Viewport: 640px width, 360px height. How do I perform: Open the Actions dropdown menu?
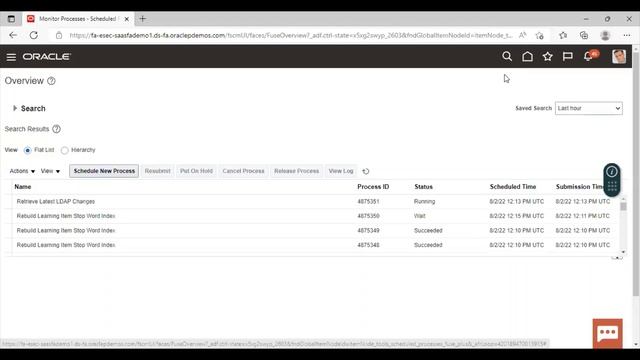click(x=22, y=171)
